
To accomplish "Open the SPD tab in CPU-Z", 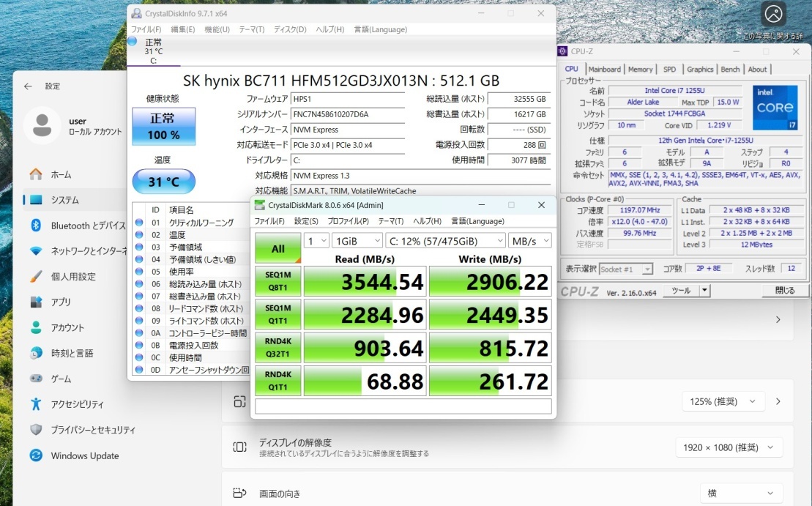I will 669,70.
